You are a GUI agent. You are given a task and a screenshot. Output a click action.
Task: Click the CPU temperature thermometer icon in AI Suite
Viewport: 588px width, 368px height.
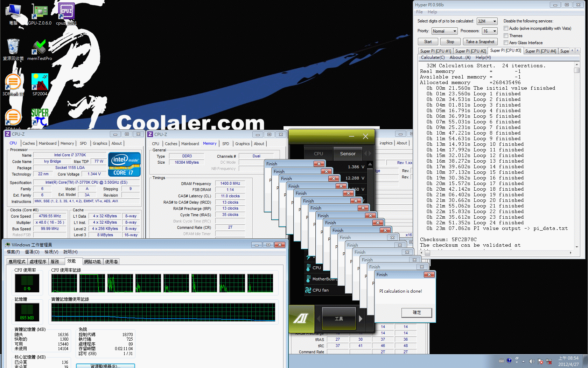click(x=308, y=267)
